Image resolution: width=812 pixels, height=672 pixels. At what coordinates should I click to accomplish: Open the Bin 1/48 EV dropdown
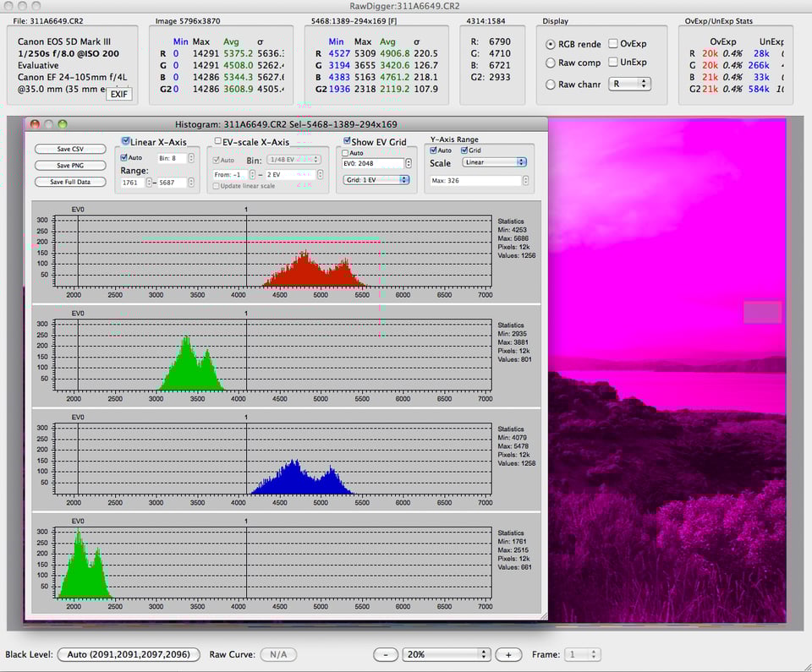294,160
